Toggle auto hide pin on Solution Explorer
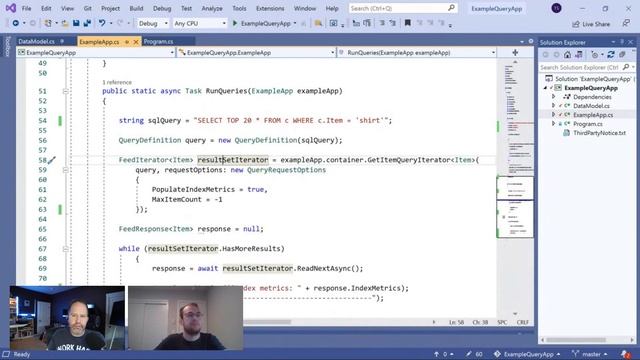This screenshot has height=360, width=640. pos(622,42)
